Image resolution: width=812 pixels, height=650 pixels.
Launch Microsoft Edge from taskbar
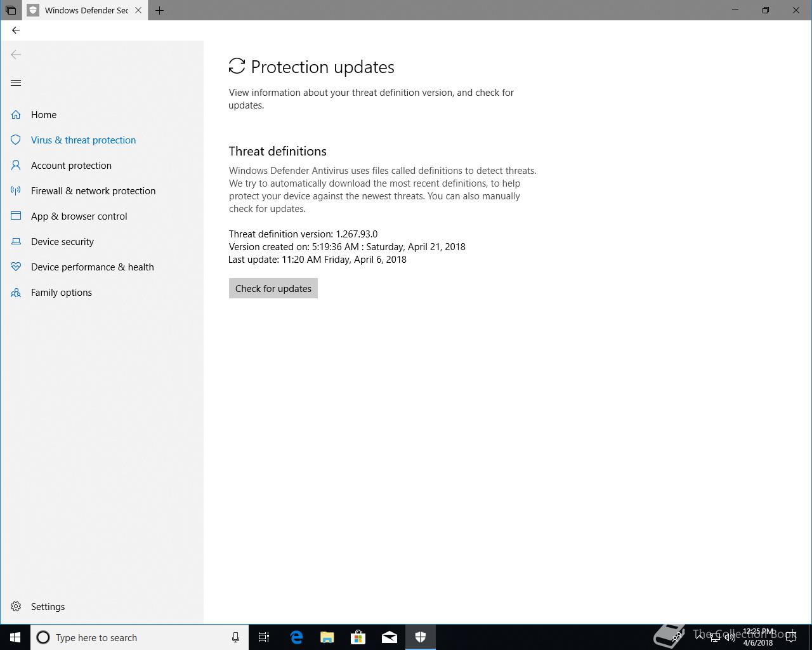pos(296,637)
